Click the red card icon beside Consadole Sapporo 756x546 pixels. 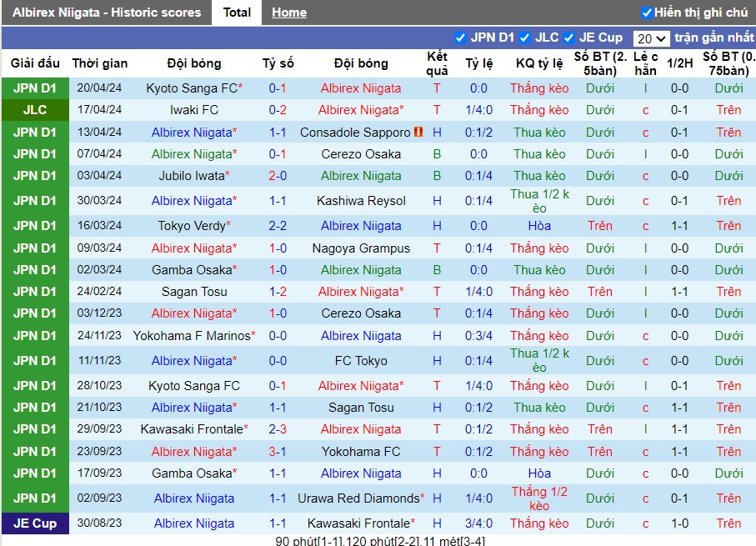[x=418, y=132]
